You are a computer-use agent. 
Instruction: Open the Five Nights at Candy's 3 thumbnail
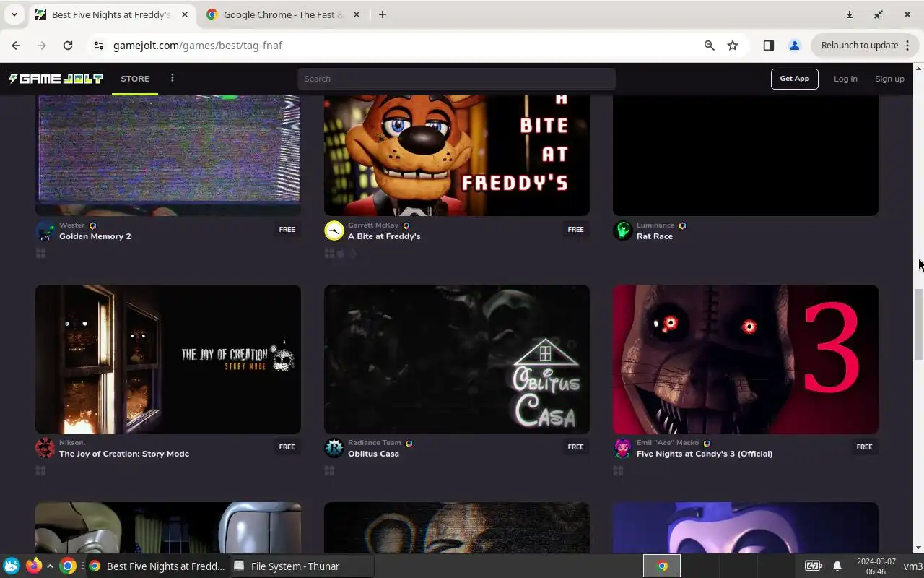pos(746,359)
